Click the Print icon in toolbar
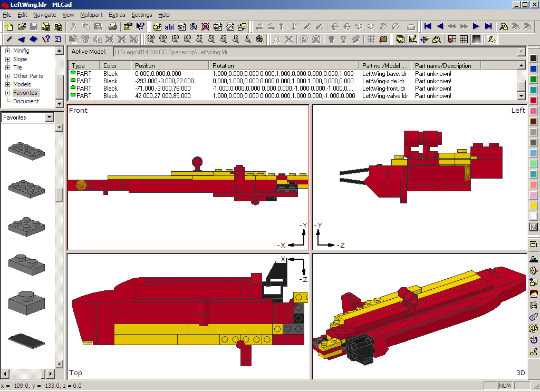Viewport: 540px width, 392px height. (112, 26)
